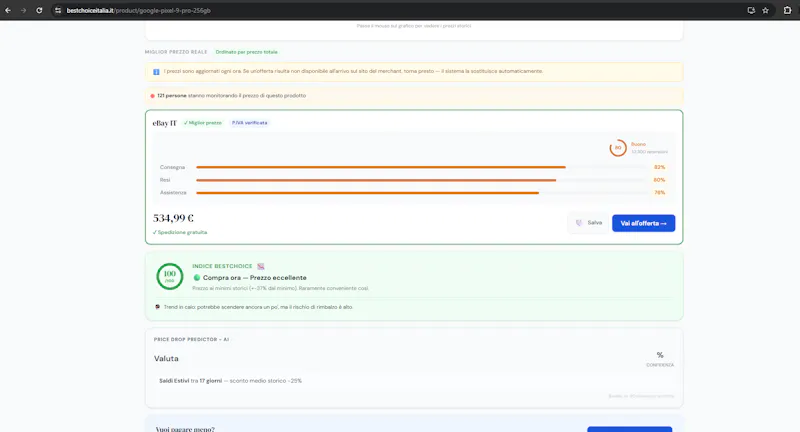The image size is (800, 432).
Task: Click the Resi rating bar
Action: click(421, 180)
